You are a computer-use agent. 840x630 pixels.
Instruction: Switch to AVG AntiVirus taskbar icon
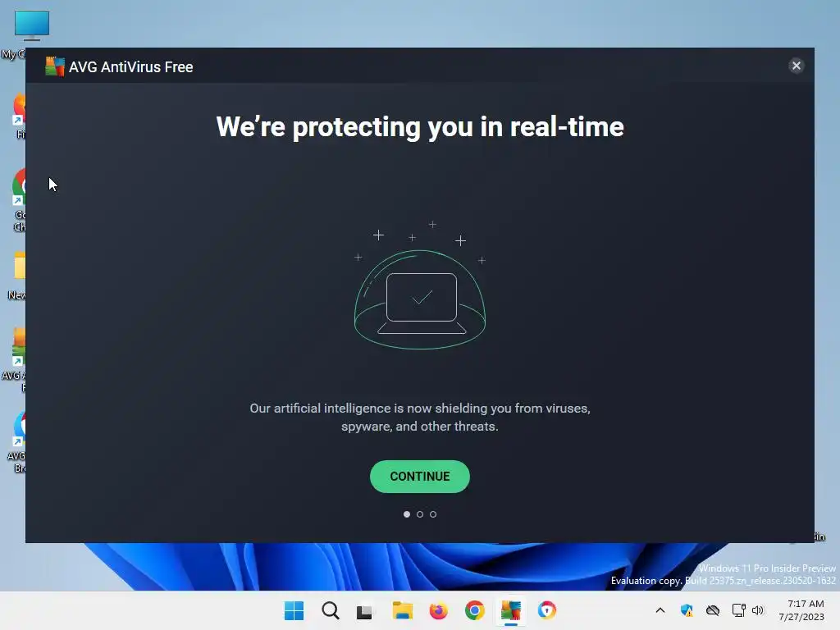pos(510,610)
